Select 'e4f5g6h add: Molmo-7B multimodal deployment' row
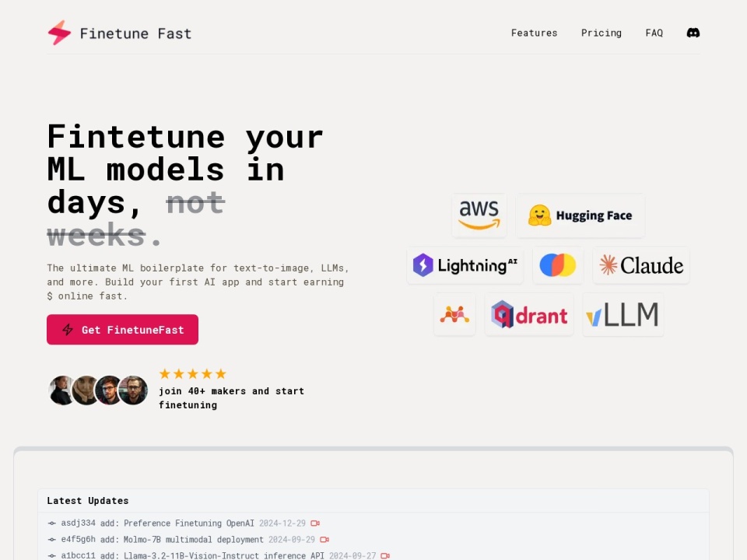This screenshot has width=747, height=560. [373, 540]
